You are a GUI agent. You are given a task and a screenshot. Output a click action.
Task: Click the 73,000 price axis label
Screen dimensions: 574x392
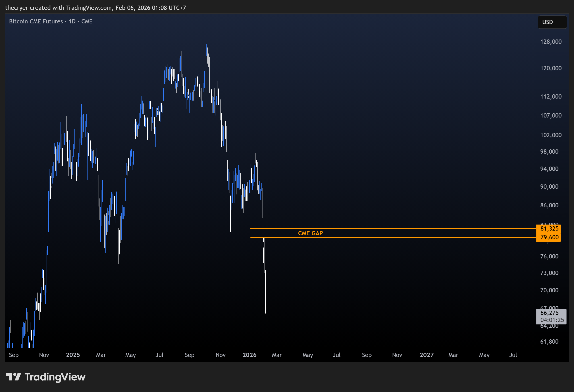click(x=549, y=273)
